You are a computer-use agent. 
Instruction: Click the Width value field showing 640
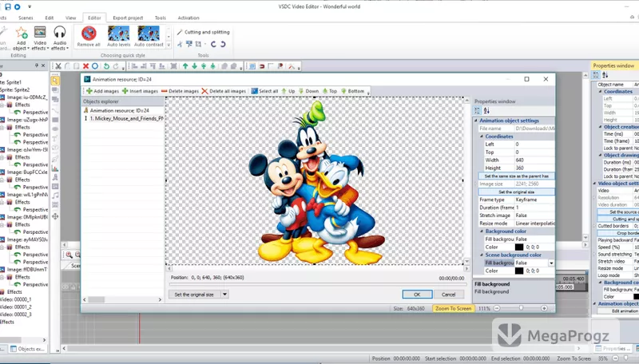pos(534,160)
